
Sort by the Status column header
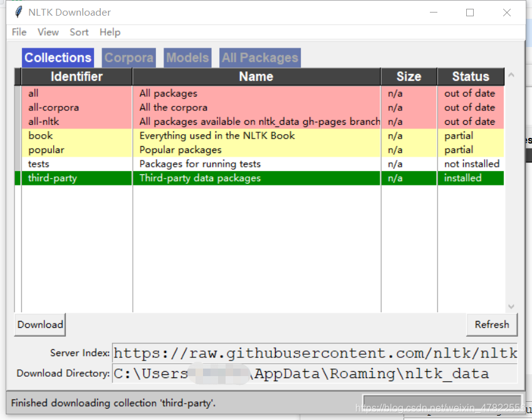click(x=471, y=76)
